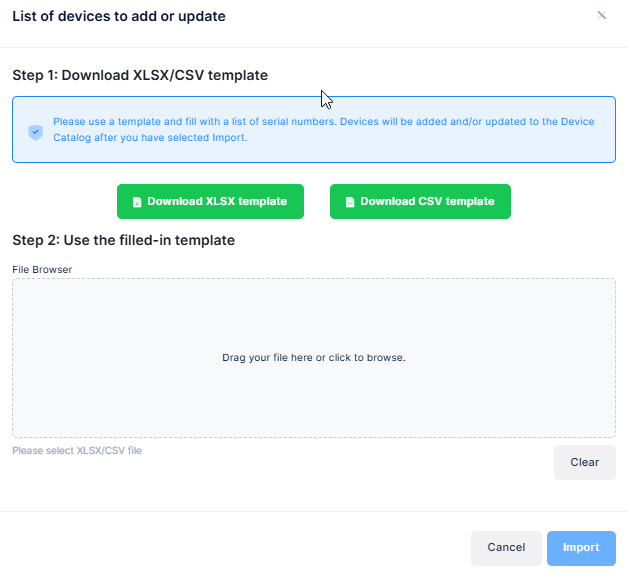Click 'Please select XLSX/CSV file' hint
The height and width of the screenshot is (578, 628).
point(77,451)
